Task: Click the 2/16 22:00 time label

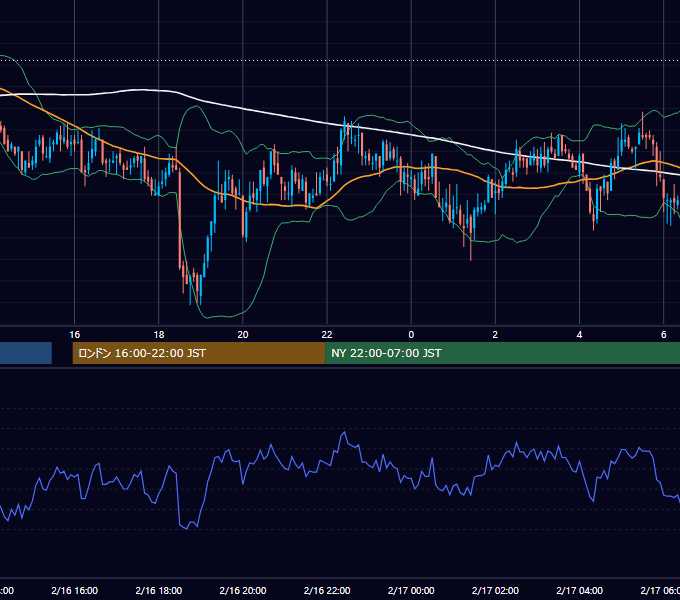Action: (x=327, y=590)
